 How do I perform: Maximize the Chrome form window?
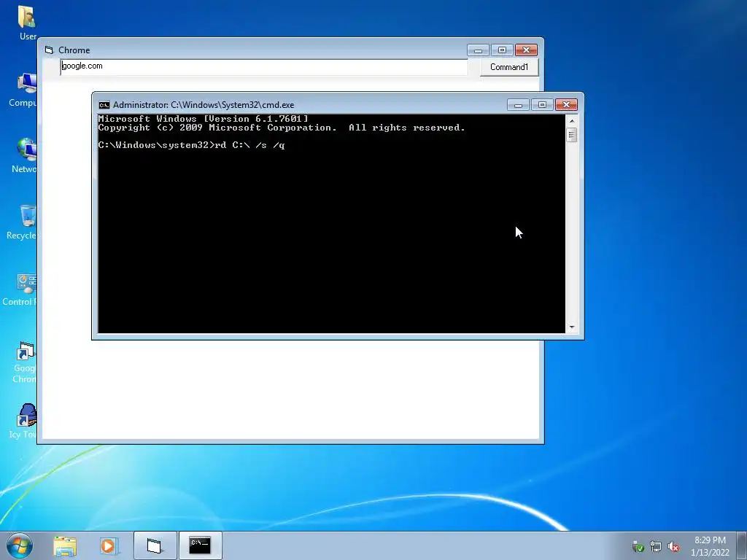502,50
